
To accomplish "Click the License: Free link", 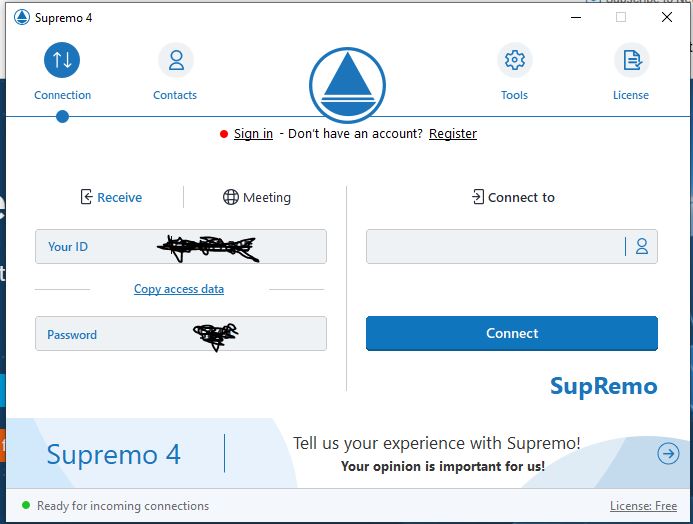I will (x=643, y=506).
